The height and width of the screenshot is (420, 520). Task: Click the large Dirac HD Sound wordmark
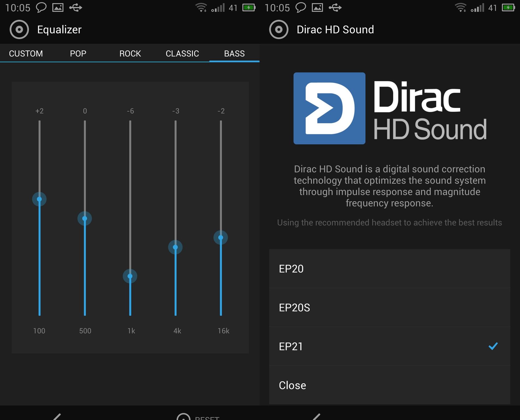(x=430, y=110)
